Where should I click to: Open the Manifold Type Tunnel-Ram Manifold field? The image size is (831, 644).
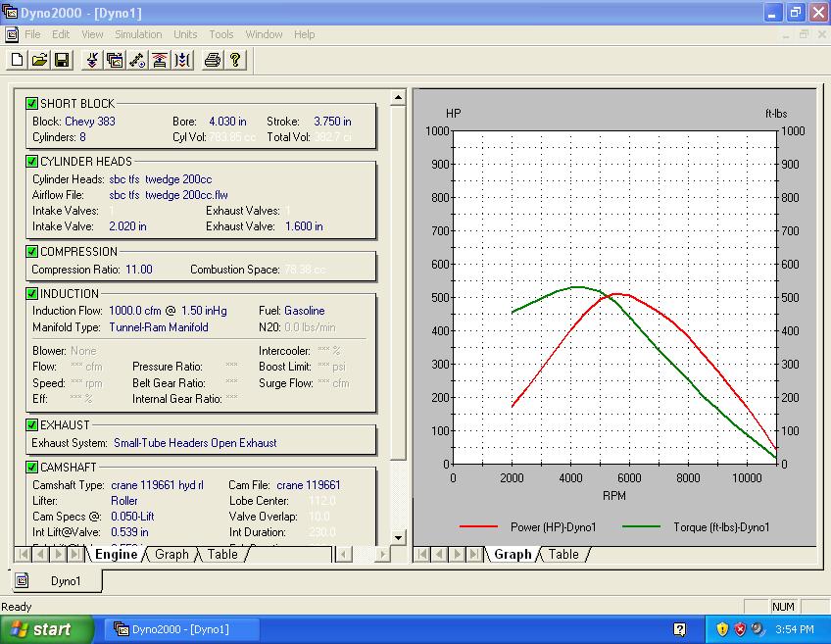pyautogui.click(x=159, y=327)
